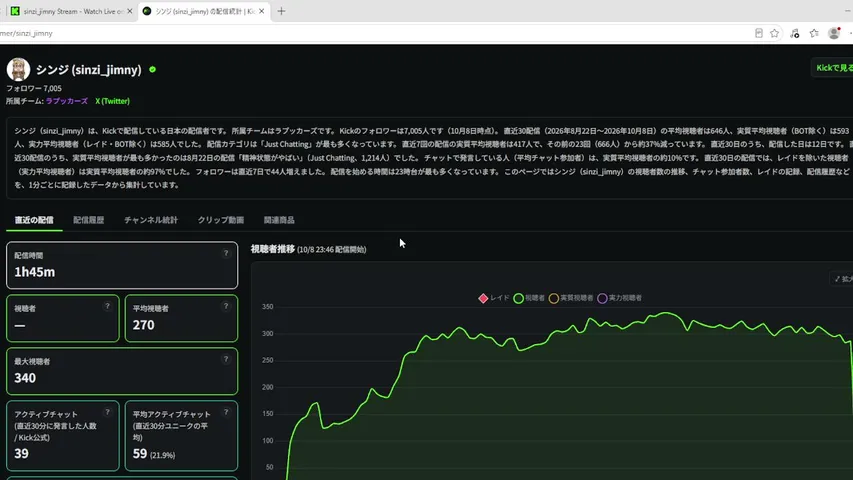Screen dimensions: 853x480
Task: Select the クリップ動画 tab
Action: (221, 220)
